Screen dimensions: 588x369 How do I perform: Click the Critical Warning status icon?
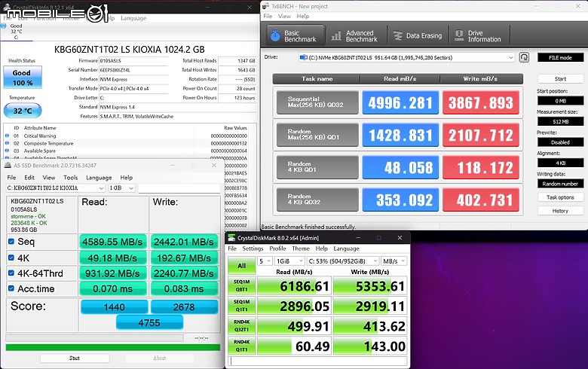tap(7, 136)
